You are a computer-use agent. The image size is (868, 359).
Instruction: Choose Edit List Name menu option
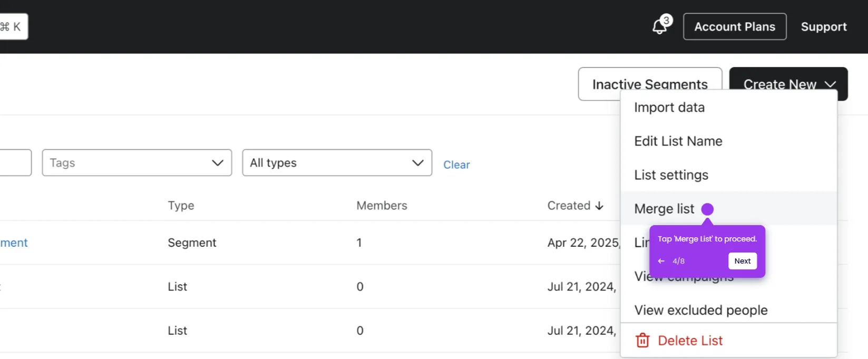pos(678,141)
